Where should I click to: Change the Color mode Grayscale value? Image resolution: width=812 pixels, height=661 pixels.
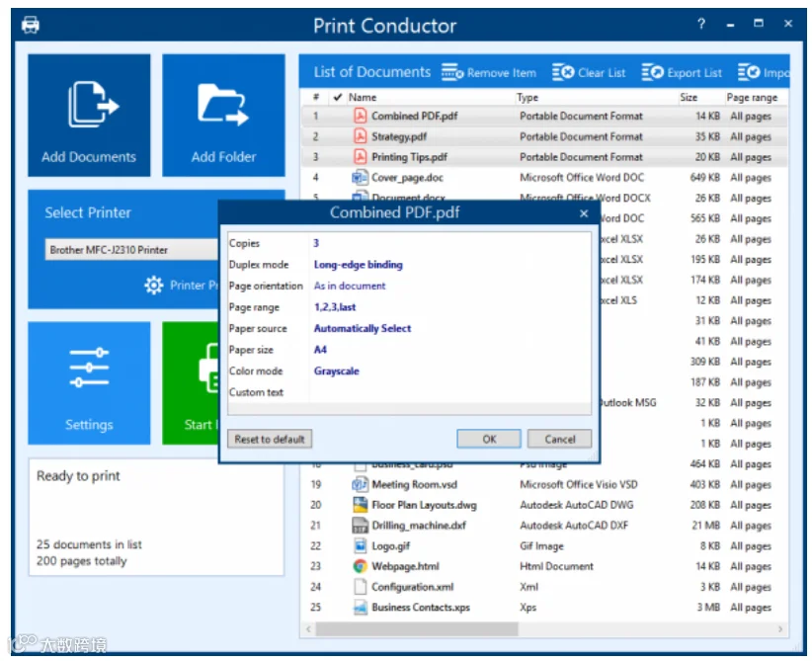pos(336,371)
